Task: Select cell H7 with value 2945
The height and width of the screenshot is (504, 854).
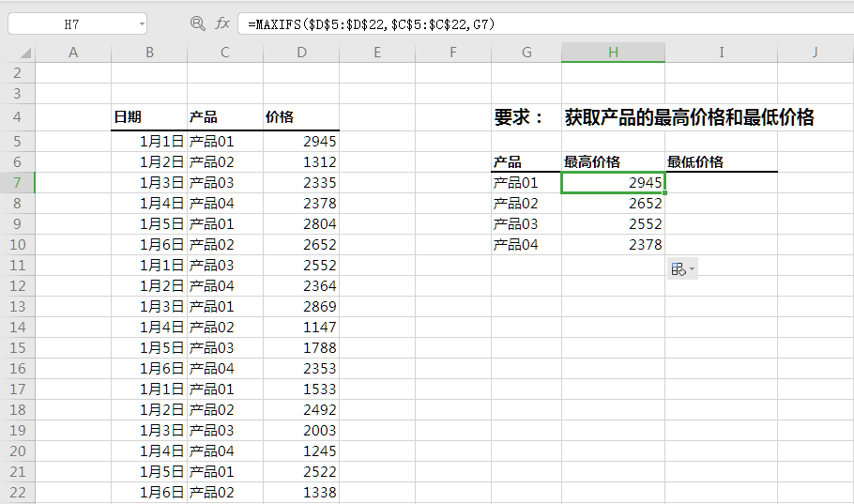Action: [x=613, y=182]
